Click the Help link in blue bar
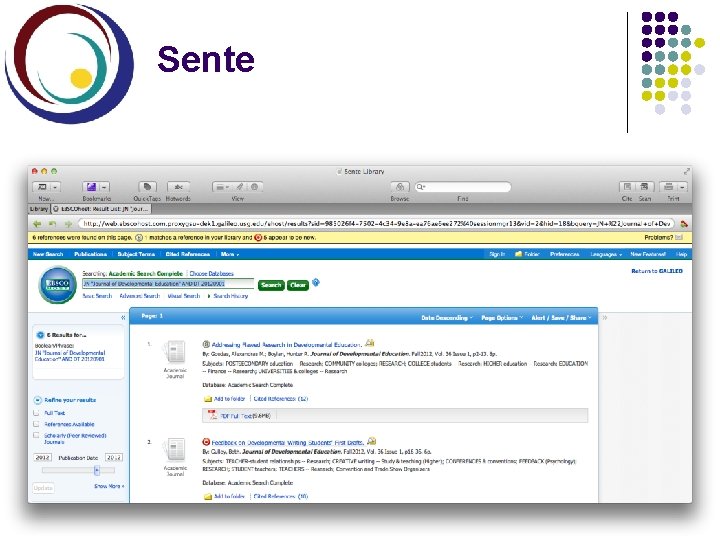Image resolution: width=720 pixels, height=540 pixels. coord(681,254)
